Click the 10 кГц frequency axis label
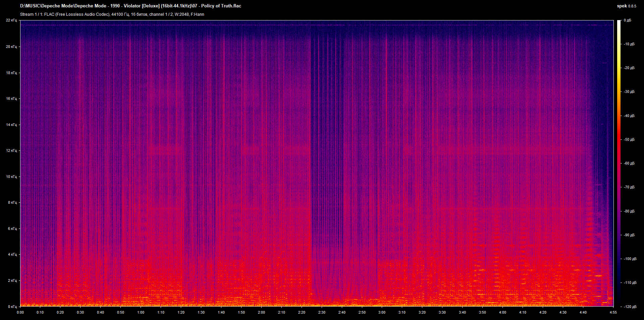This screenshot has height=320, width=644. tap(11, 177)
